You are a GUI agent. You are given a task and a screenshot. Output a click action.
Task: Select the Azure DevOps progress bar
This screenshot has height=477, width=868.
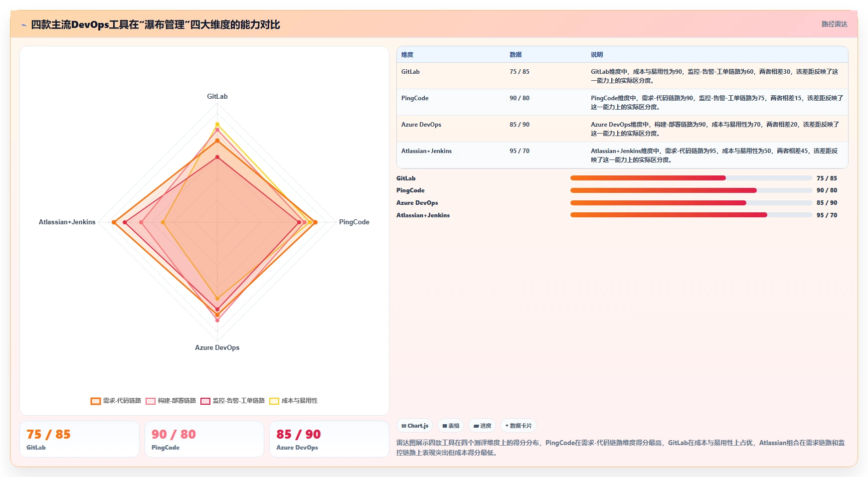pyautogui.click(x=691, y=203)
